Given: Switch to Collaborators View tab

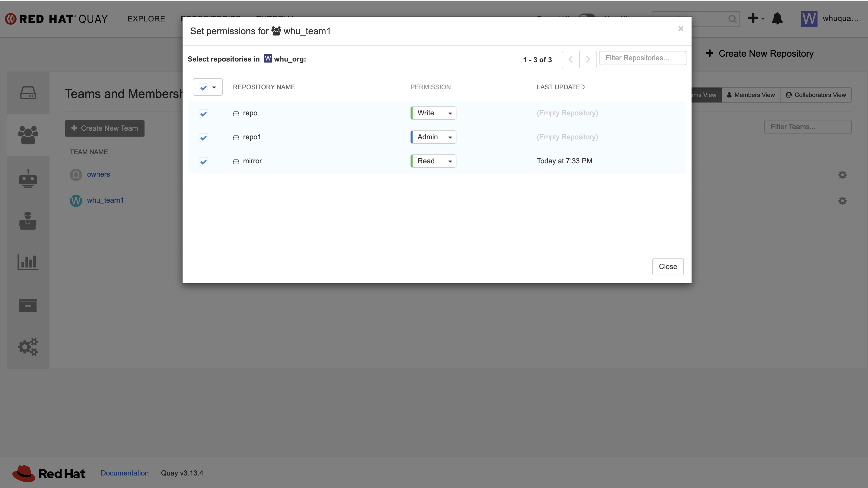Looking at the screenshot, I should point(816,95).
